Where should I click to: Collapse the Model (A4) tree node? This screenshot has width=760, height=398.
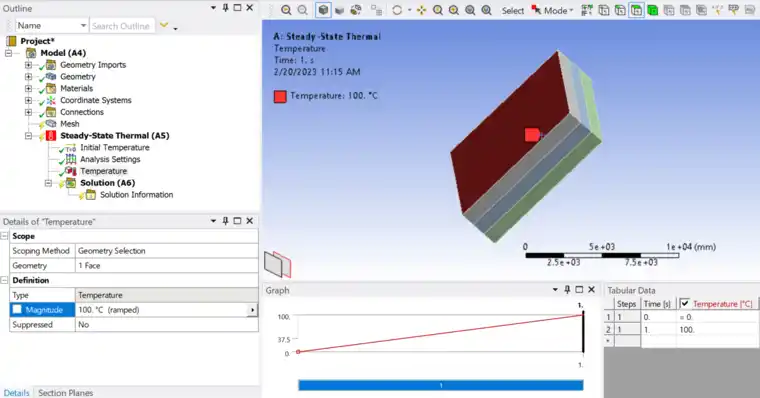point(8,53)
